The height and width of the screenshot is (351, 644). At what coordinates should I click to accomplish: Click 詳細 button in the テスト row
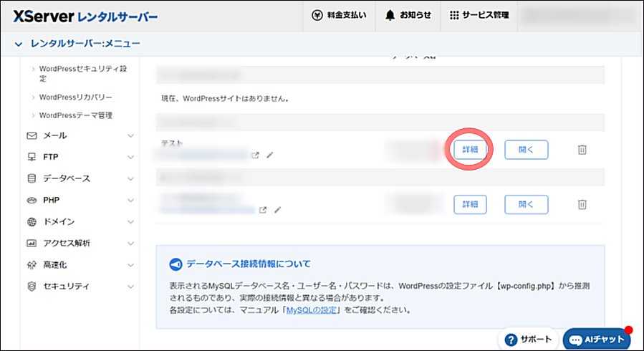470,150
